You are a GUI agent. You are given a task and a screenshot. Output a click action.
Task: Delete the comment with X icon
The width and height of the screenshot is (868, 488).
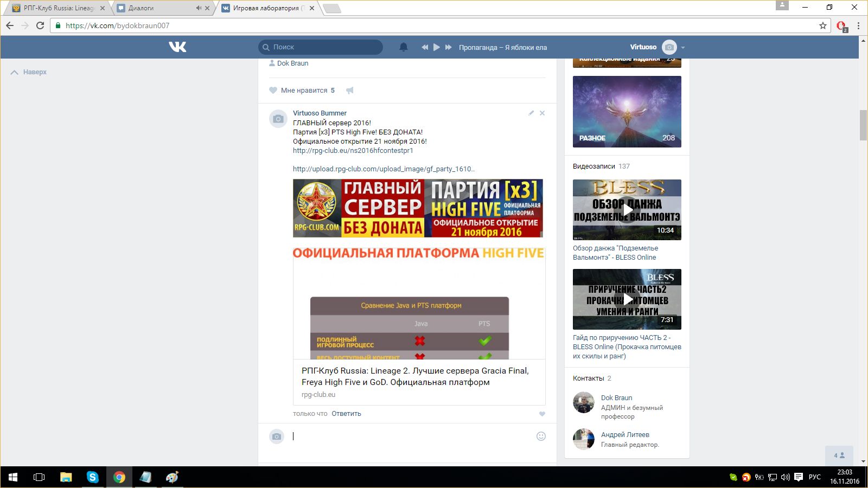click(x=542, y=113)
